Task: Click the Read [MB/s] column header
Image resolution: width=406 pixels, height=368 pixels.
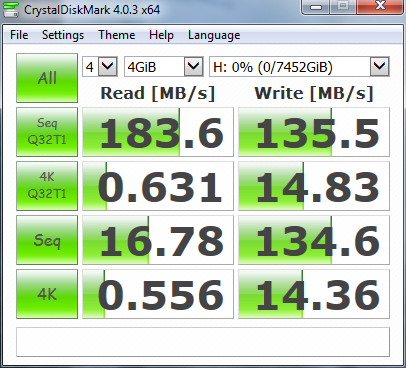Action: 158,93
